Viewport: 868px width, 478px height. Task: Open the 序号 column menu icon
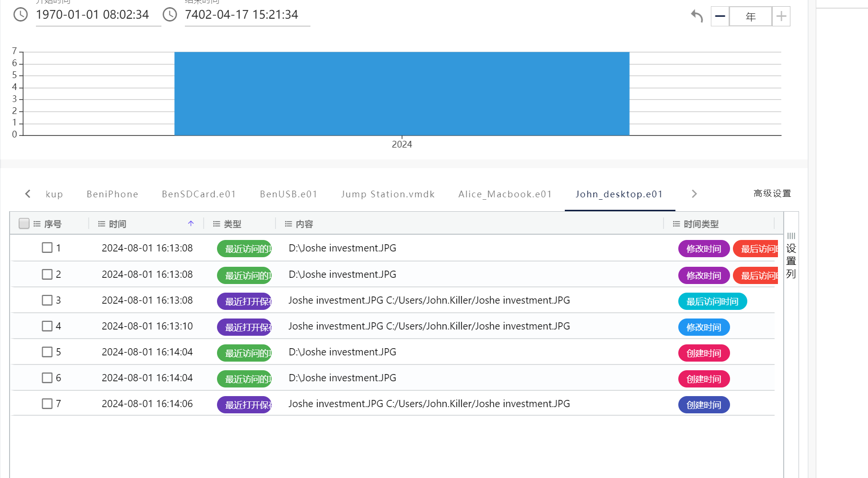click(x=37, y=224)
